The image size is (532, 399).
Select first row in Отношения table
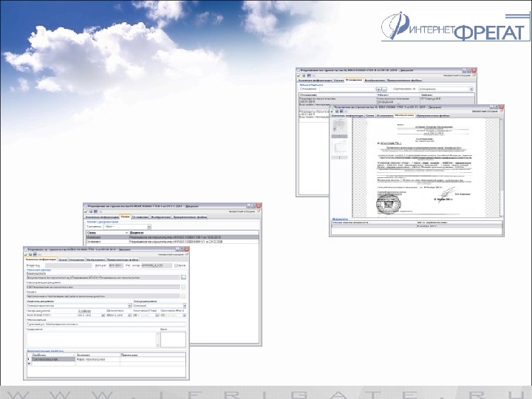(386, 101)
